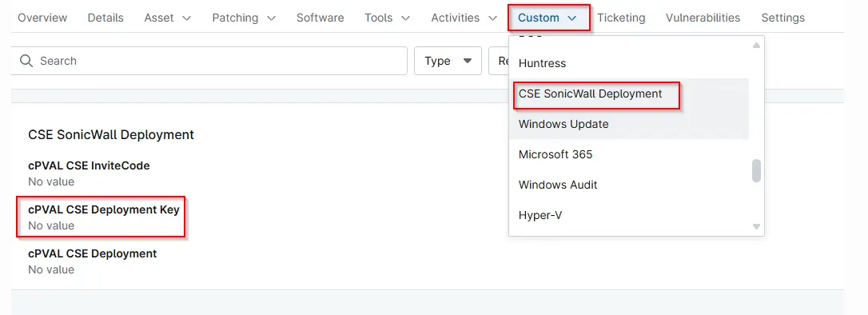Click the Custom menu scrollbar thumb
Screen dimensions: 868x315
coord(756,170)
